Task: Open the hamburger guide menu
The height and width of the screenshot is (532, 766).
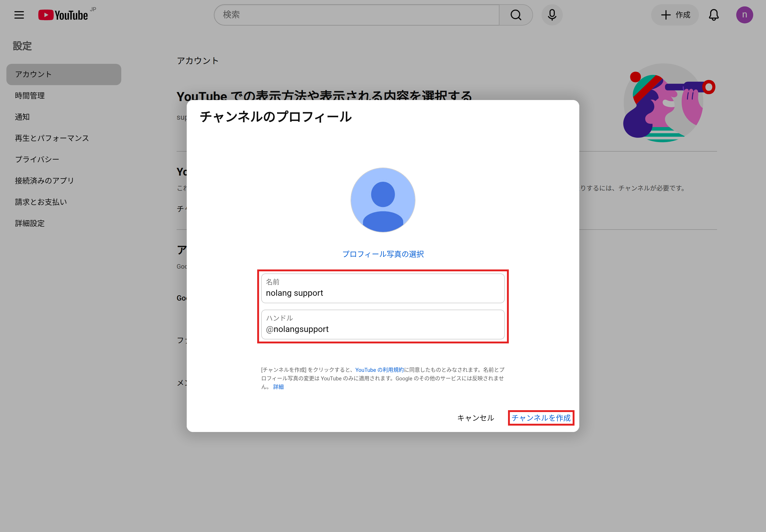Action: [19, 15]
